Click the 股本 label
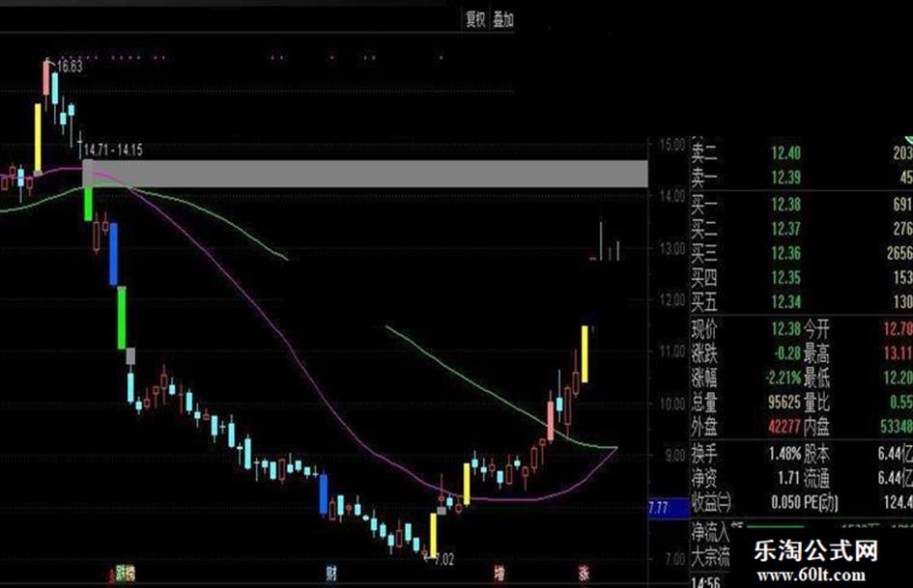The width and height of the screenshot is (913, 588). click(817, 454)
